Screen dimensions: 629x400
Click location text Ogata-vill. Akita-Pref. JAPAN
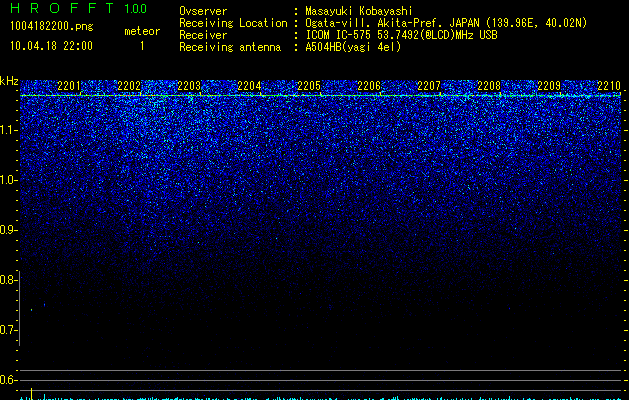tap(391, 23)
